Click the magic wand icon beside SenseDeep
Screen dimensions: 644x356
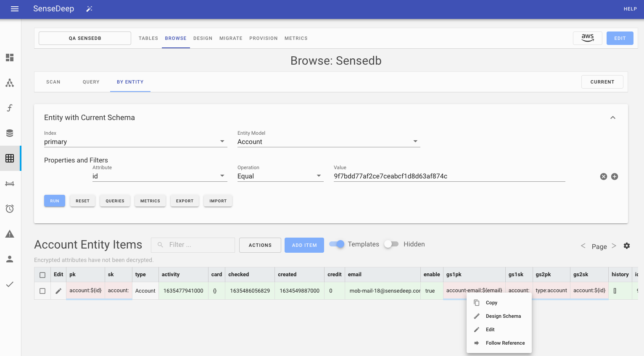[89, 8]
